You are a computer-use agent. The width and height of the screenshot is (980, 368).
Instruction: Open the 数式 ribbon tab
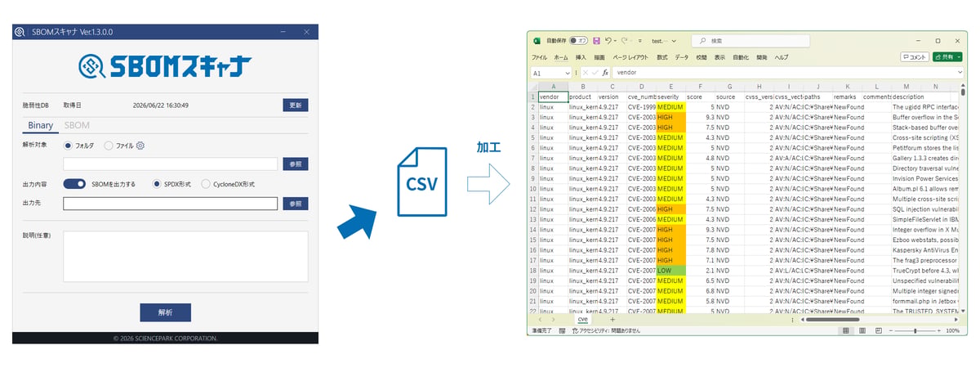[662, 57]
